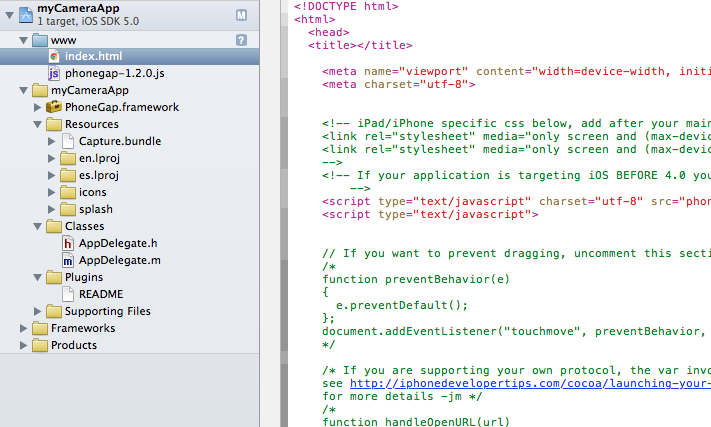Expand the Products group triangle
711x427 pixels.
(x=24, y=345)
